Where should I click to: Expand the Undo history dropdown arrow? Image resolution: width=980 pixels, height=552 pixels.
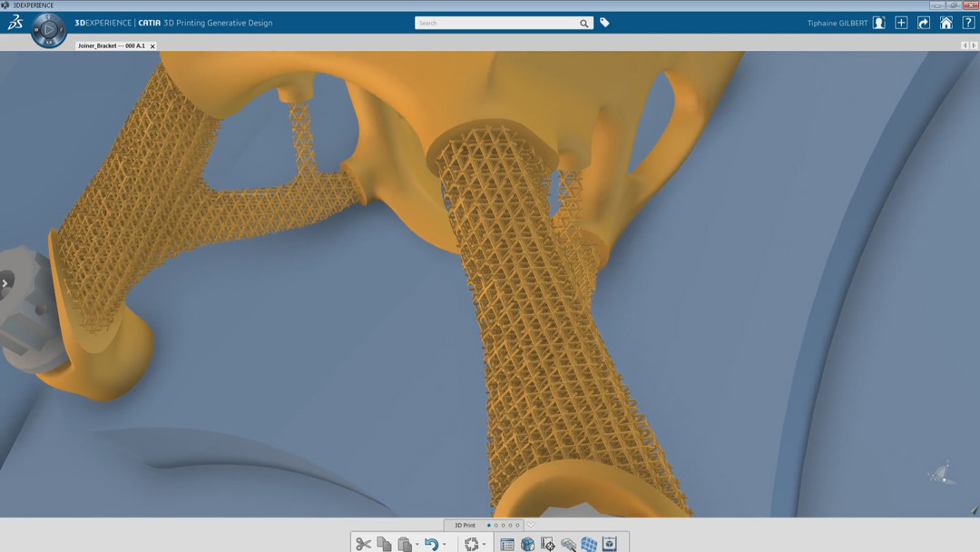(444, 545)
